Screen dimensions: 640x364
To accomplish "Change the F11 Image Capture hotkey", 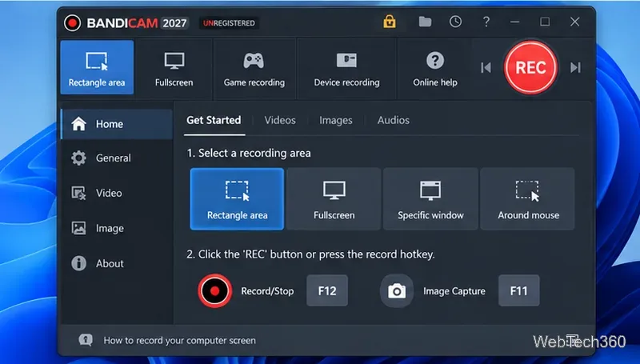I will 518,290.
